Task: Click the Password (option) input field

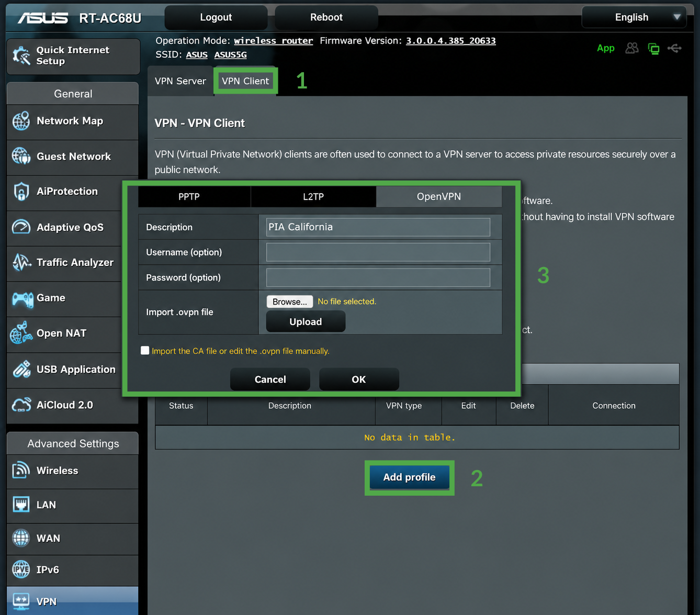Action: click(378, 277)
